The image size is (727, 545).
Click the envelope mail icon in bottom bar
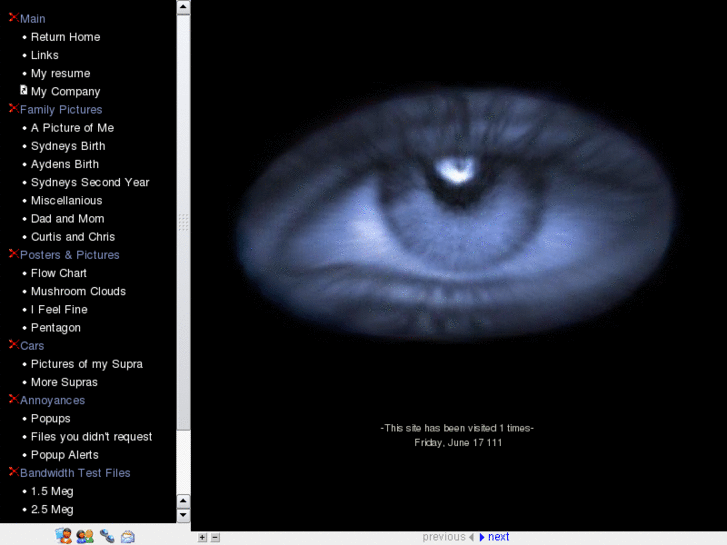(x=128, y=536)
